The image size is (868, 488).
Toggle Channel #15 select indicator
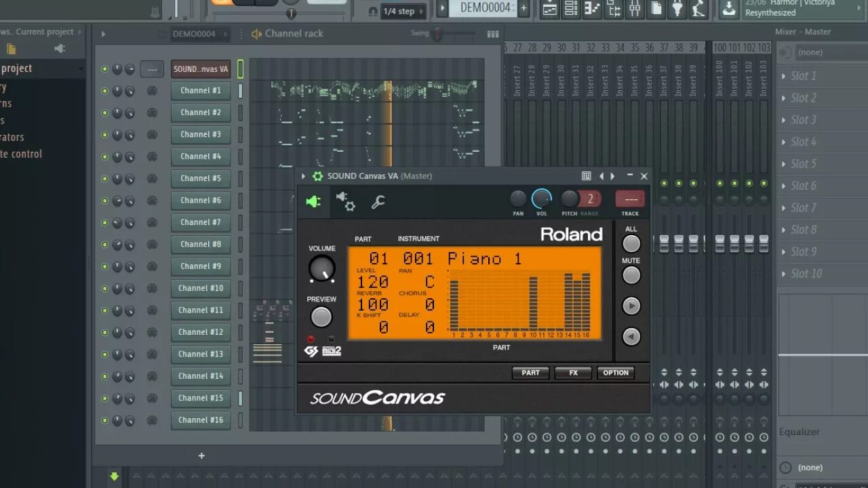[x=240, y=398]
